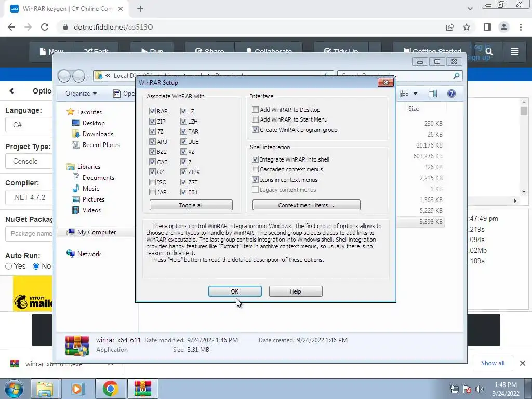Click the share page icon in address bar
Screen dimensions: 532x399
tap(450, 27)
